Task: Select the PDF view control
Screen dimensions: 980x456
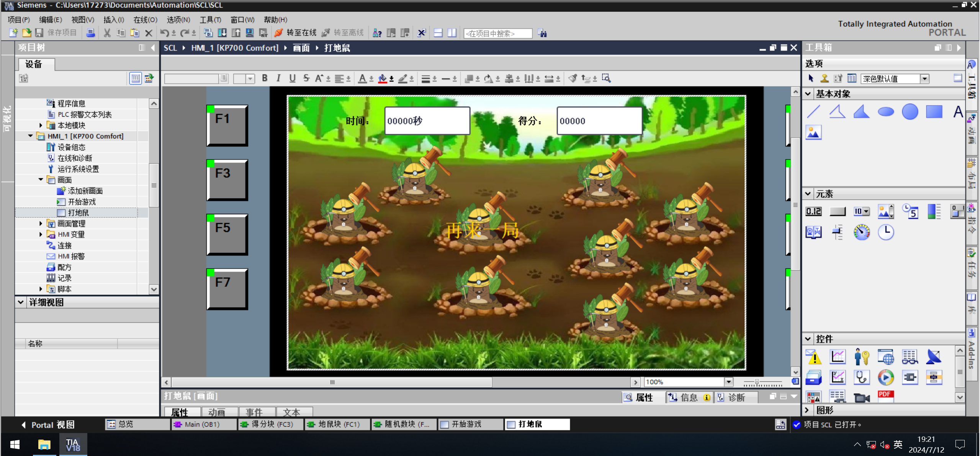Action: tap(885, 397)
